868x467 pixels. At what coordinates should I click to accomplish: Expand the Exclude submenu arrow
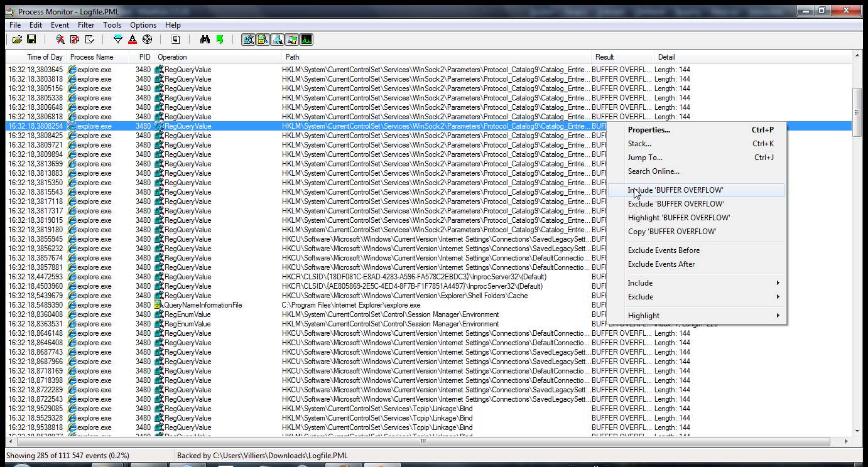[x=778, y=297]
